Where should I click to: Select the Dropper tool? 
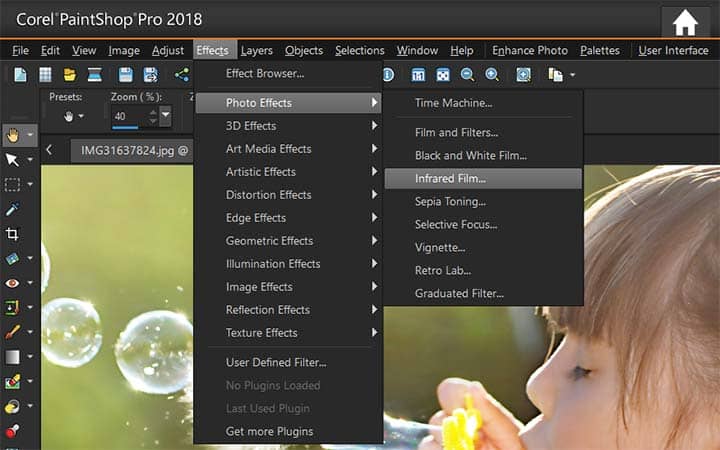[12, 209]
